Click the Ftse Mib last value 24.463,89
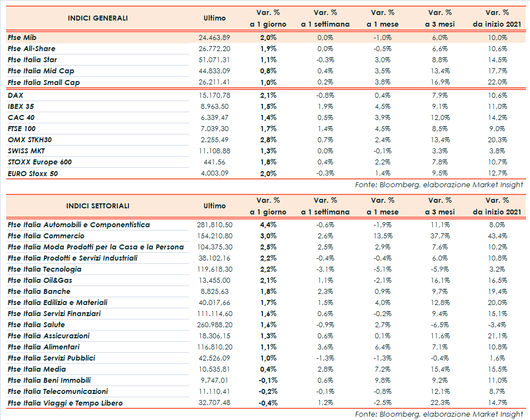The width and height of the screenshot is (530, 420). 214,37
